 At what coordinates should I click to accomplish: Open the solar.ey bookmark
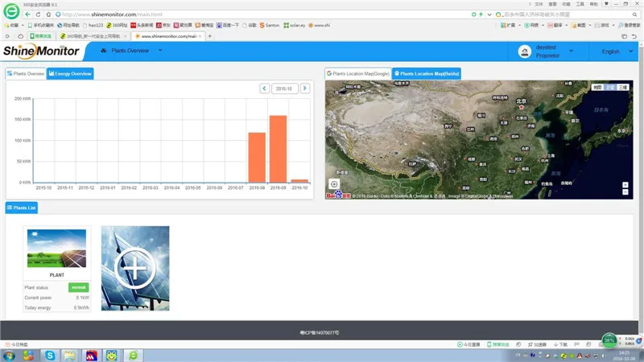click(295, 25)
